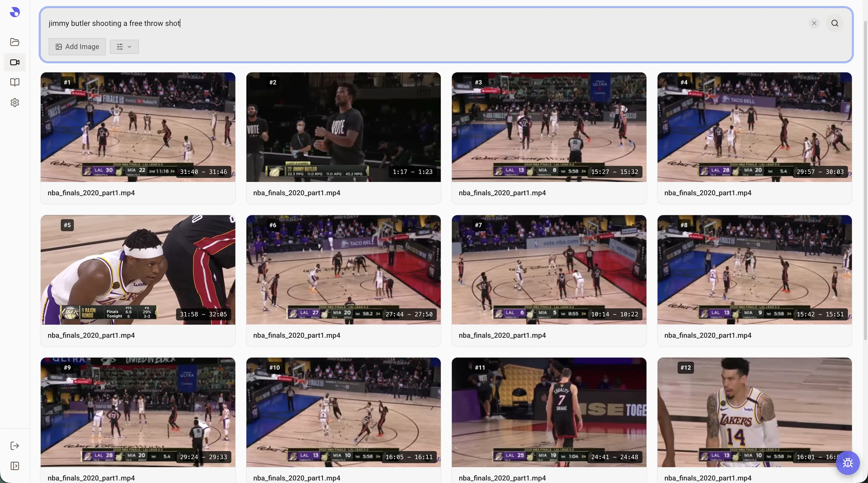The width and height of the screenshot is (868, 483).
Task: Select result #11 Dragic clip thumbnail
Action: (x=549, y=412)
